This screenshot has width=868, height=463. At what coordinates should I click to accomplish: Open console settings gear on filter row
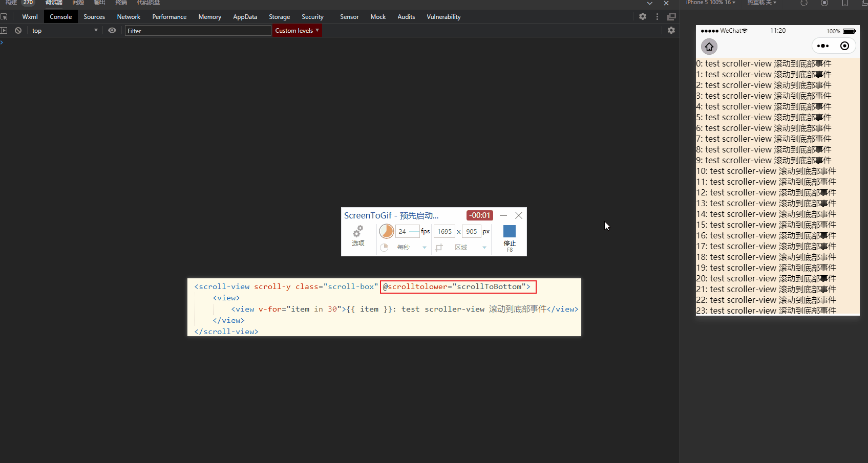tap(671, 31)
